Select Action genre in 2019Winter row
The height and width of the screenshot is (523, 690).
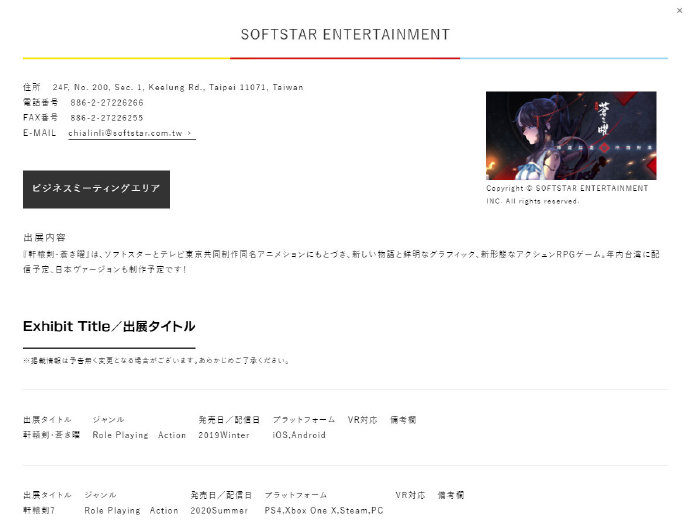(x=172, y=435)
